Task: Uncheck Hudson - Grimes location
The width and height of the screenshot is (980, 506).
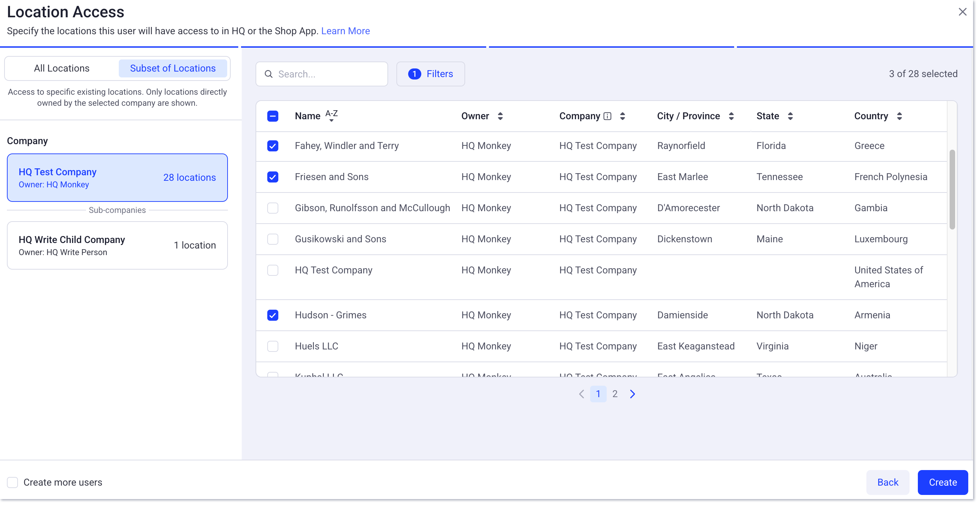Action: pos(273,315)
